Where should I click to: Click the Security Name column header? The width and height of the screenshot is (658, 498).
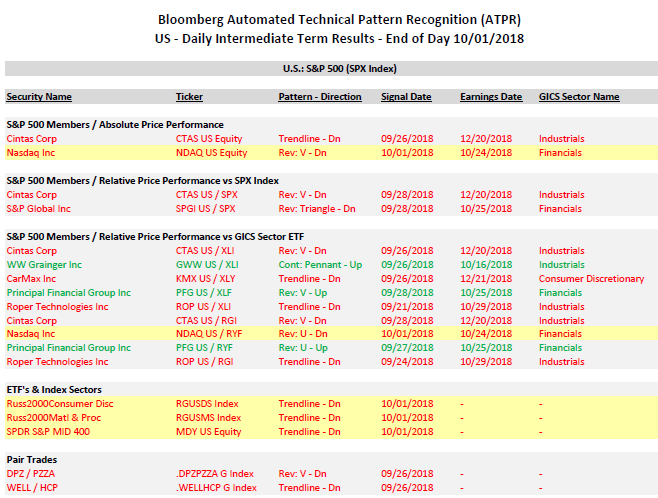click(39, 97)
